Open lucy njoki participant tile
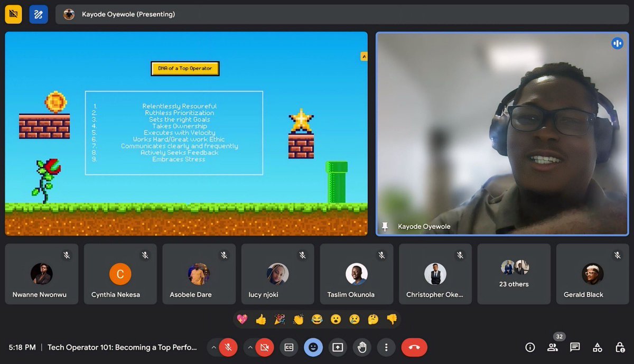 (x=277, y=274)
